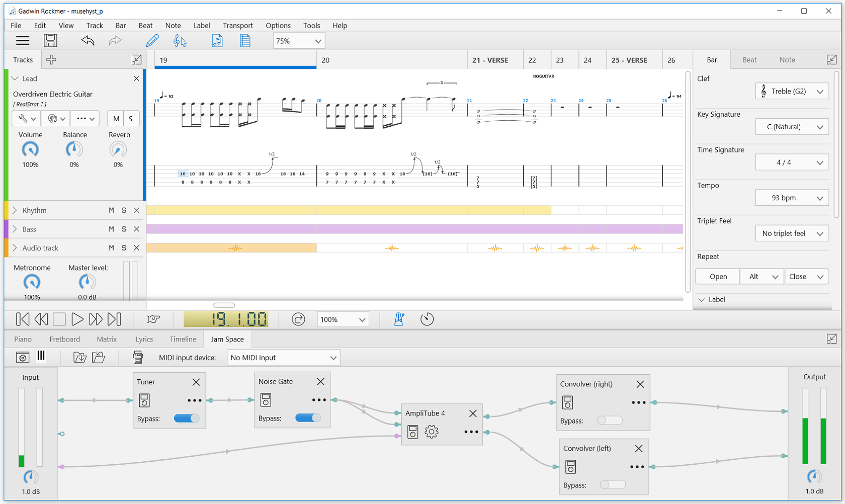Mute the Rhythm track
This screenshot has height=504, width=845.
[111, 210]
